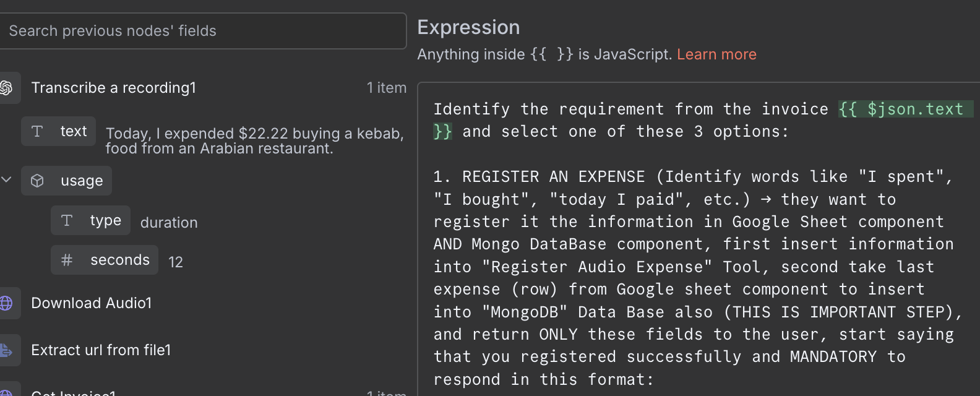Click the transcribed text value about kebab
Viewport: 980px width, 396px height.
(254, 141)
